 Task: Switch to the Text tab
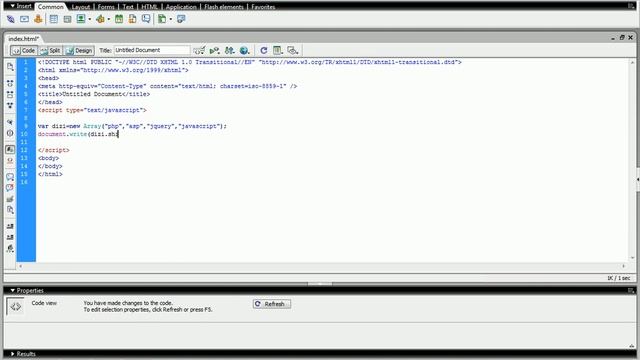(128, 7)
